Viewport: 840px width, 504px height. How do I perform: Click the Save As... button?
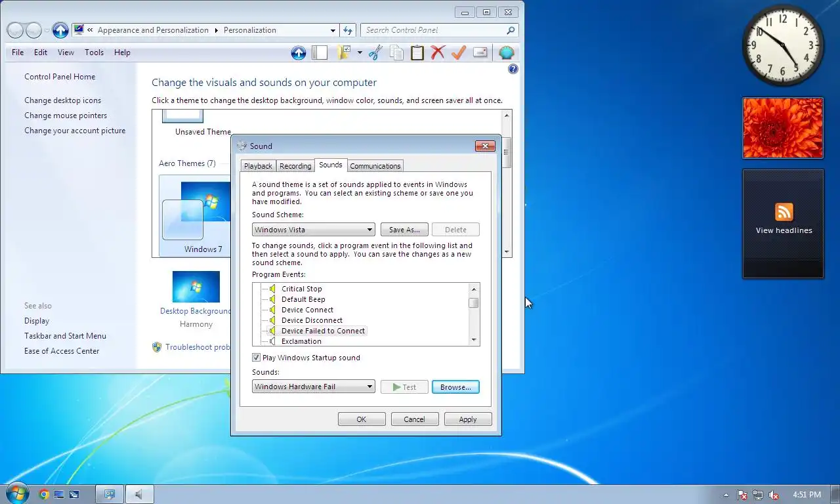coord(404,230)
